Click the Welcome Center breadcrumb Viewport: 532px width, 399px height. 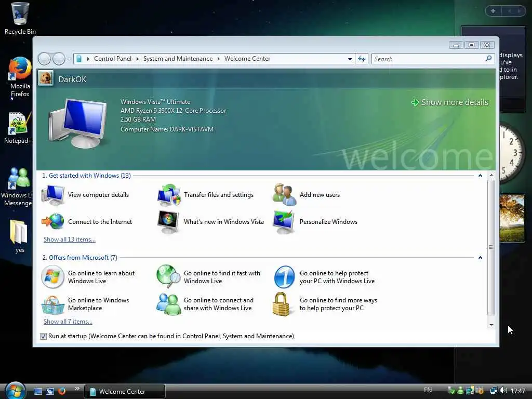(247, 59)
